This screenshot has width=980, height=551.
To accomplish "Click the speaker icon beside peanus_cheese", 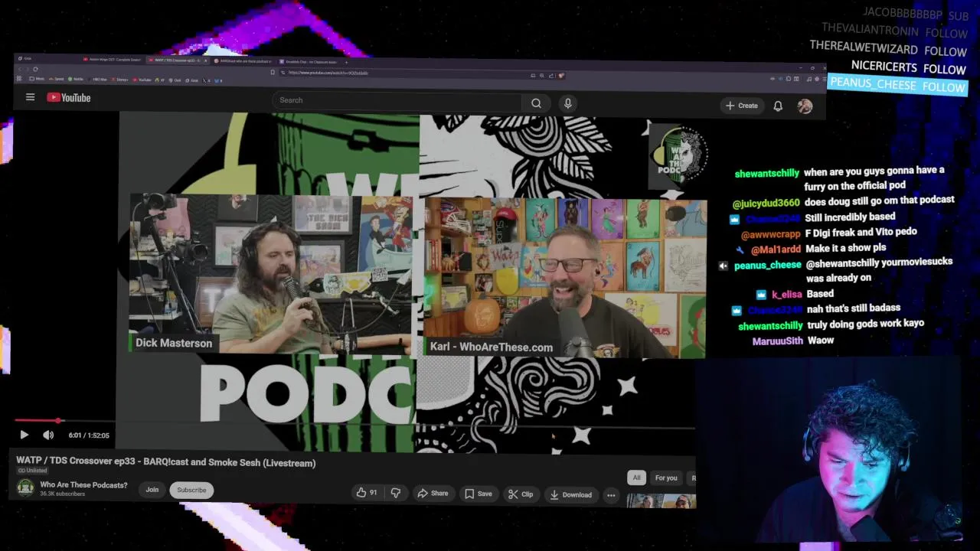I will click(x=724, y=266).
